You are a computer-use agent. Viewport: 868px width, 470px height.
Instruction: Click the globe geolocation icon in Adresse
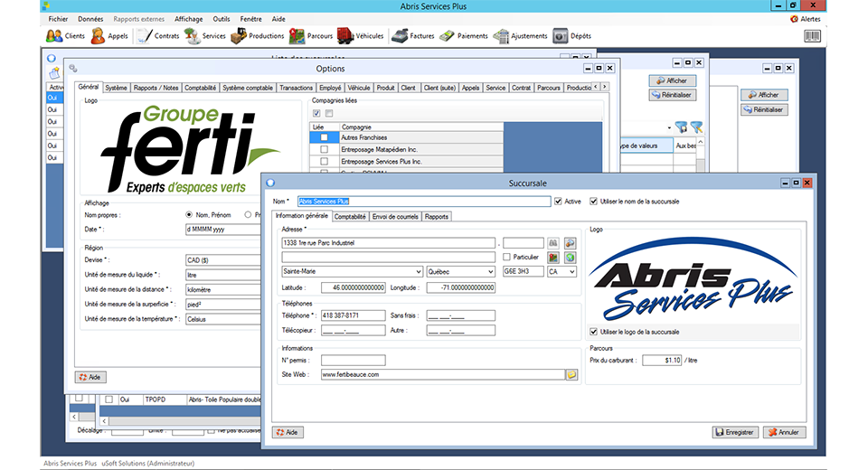tap(571, 258)
